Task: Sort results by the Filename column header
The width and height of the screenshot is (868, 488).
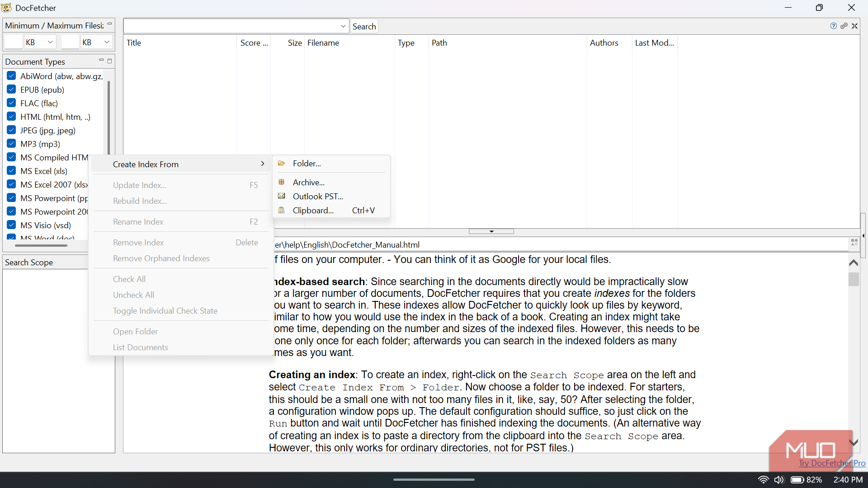Action: click(349, 42)
